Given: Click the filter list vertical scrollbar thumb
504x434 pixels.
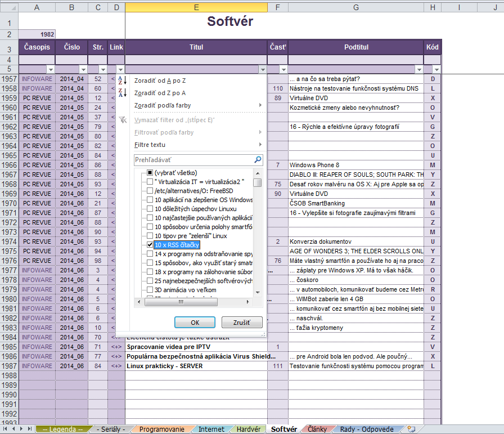Looking at the screenshot, I should tap(257, 183).
